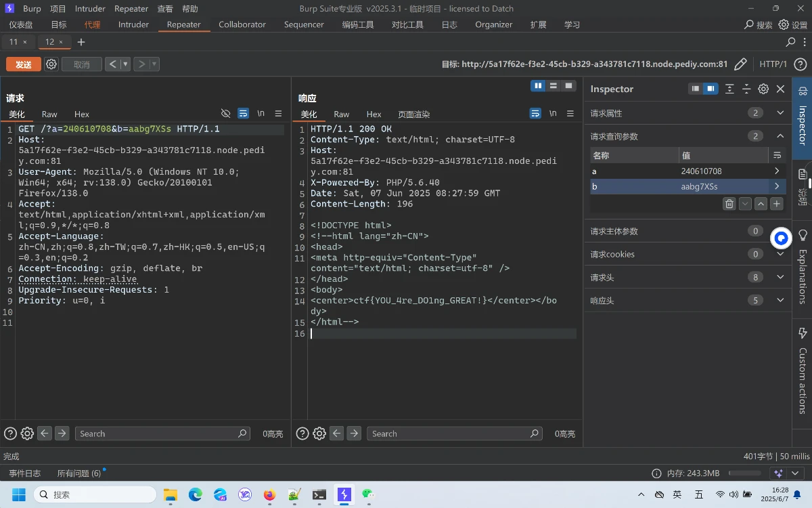
Task: Select combined tabbed layout
Action: pyautogui.click(x=569, y=86)
